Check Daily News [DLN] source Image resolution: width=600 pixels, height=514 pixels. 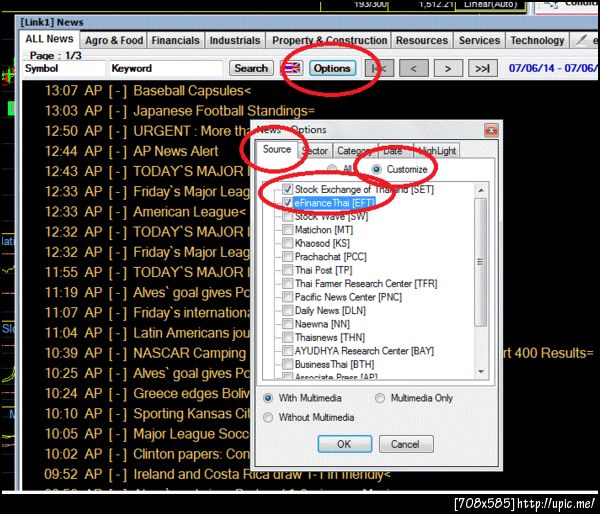(287, 310)
